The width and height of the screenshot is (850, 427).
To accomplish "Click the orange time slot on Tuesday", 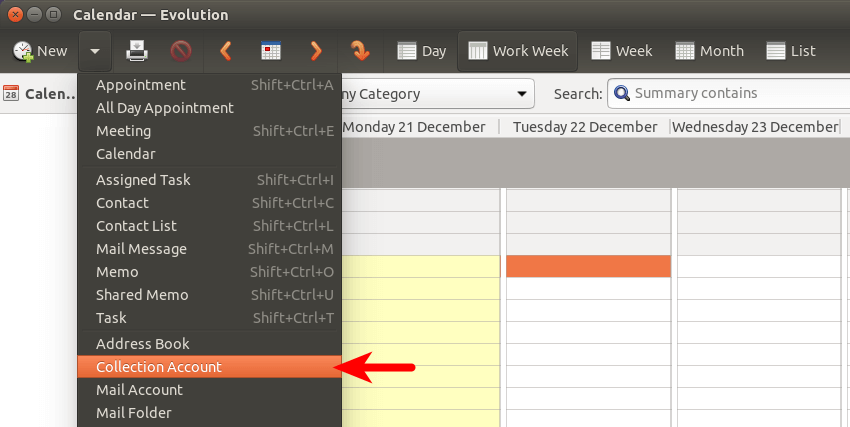I will coord(588,267).
